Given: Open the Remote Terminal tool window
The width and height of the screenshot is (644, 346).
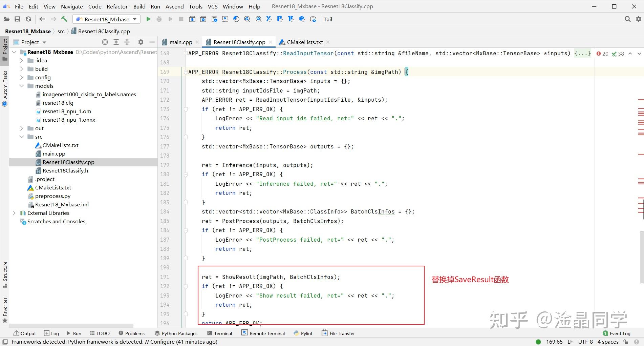Looking at the screenshot, I should pos(263,333).
